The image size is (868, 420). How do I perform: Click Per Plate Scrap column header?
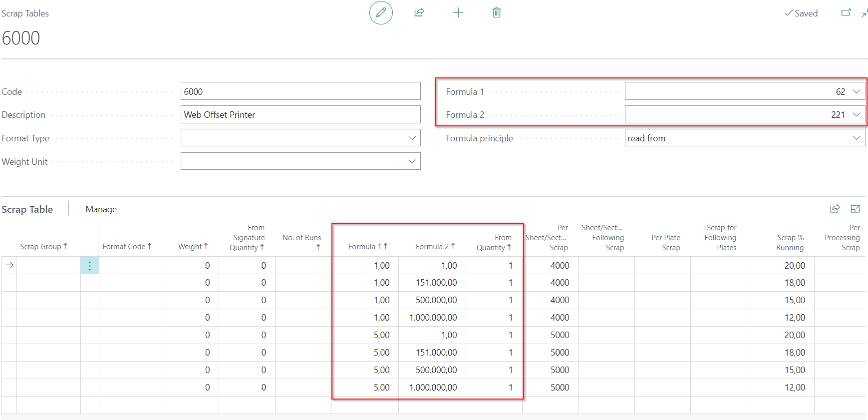point(666,243)
